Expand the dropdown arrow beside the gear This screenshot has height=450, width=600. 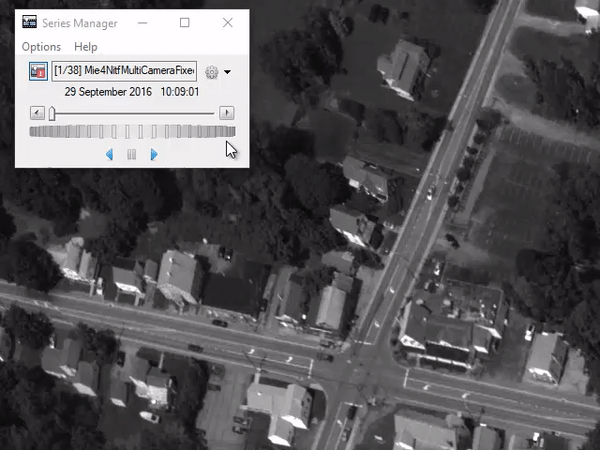(x=228, y=72)
